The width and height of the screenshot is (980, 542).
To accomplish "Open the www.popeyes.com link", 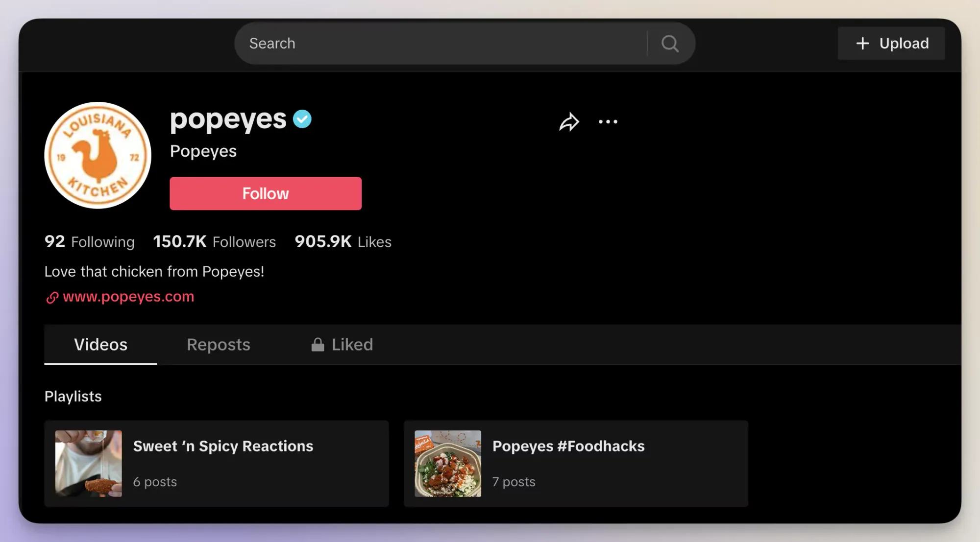I will click(129, 297).
